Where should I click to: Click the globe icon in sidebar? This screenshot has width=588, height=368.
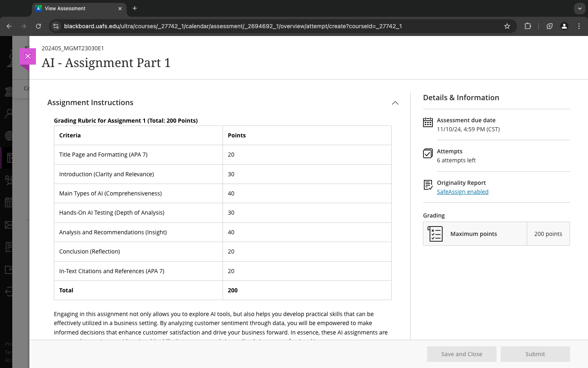tap(8, 136)
